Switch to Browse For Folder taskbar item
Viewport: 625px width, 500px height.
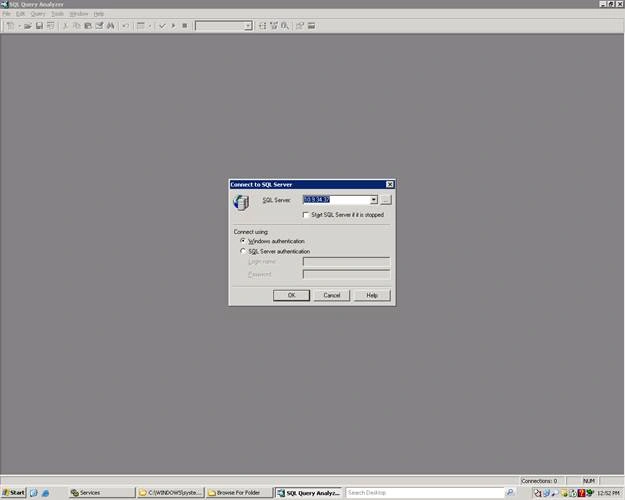(x=239, y=493)
